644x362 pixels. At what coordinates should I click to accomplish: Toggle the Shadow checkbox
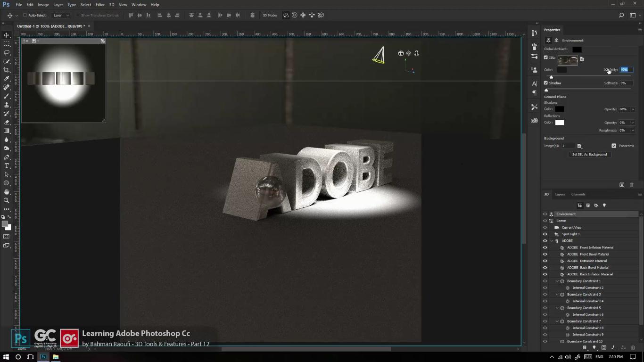click(546, 83)
